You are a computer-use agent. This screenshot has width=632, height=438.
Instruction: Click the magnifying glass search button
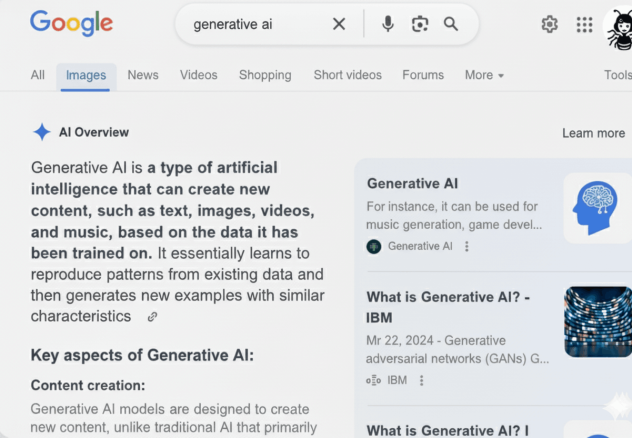pos(451,24)
